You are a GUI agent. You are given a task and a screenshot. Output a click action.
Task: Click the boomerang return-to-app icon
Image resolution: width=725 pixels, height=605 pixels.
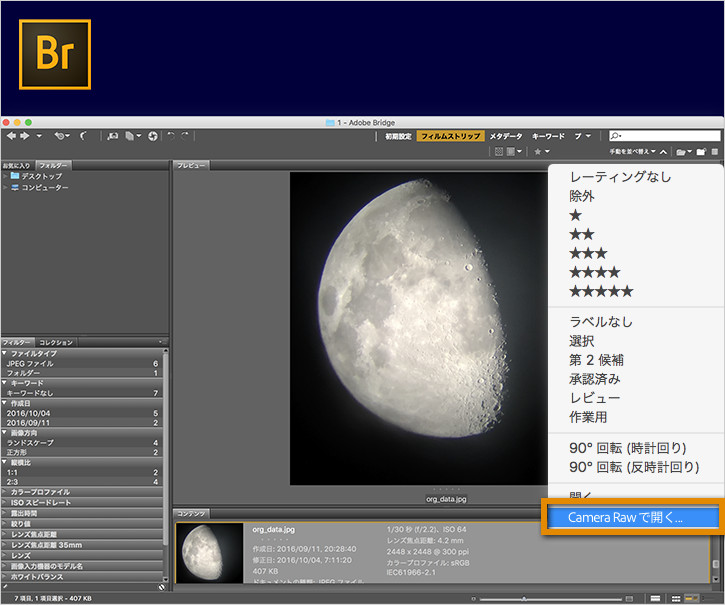click(83, 136)
